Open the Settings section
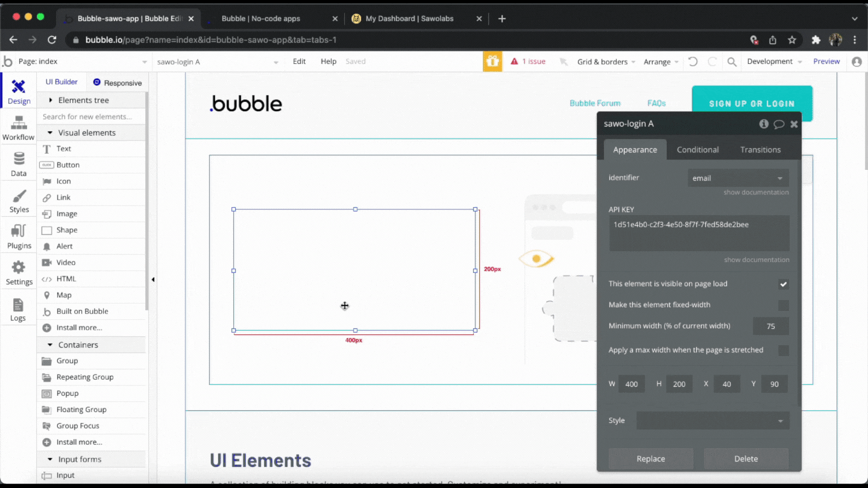 (x=19, y=273)
